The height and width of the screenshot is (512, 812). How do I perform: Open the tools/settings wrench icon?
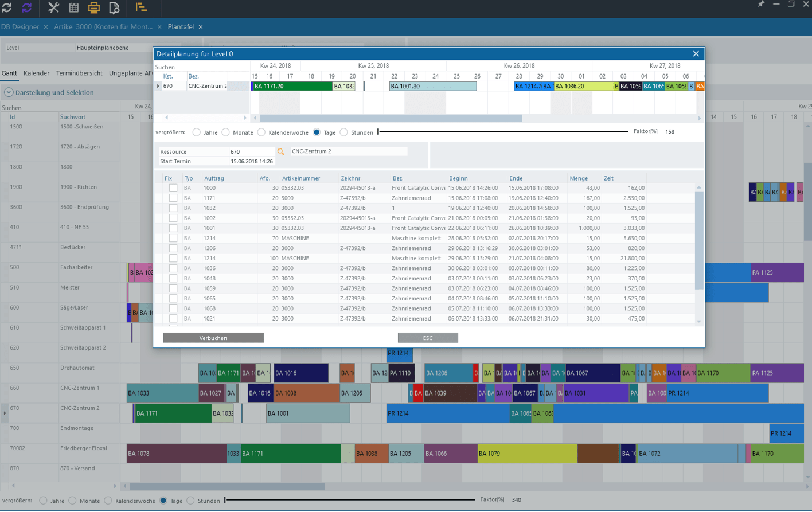click(x=53, y=8)
